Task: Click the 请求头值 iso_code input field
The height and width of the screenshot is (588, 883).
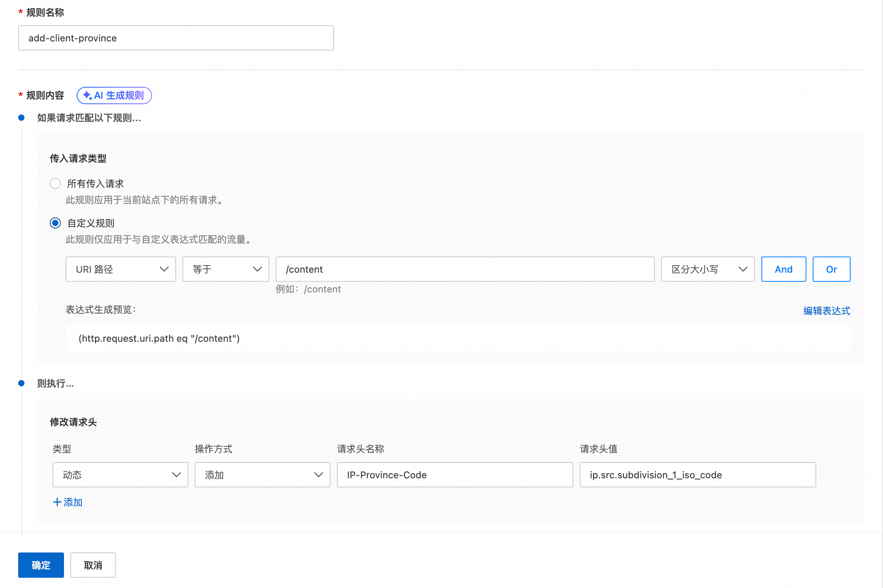Action: (x=697, y=475)
